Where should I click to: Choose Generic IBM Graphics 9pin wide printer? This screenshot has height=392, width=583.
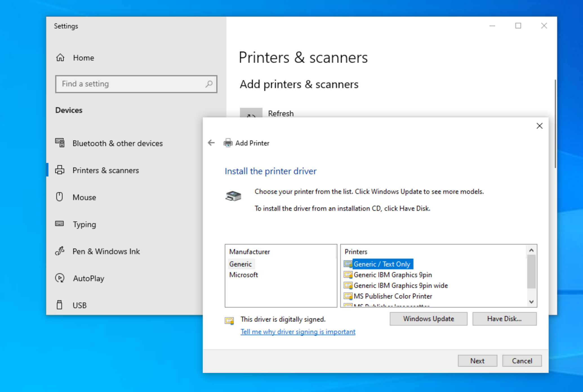pos(400,285)
